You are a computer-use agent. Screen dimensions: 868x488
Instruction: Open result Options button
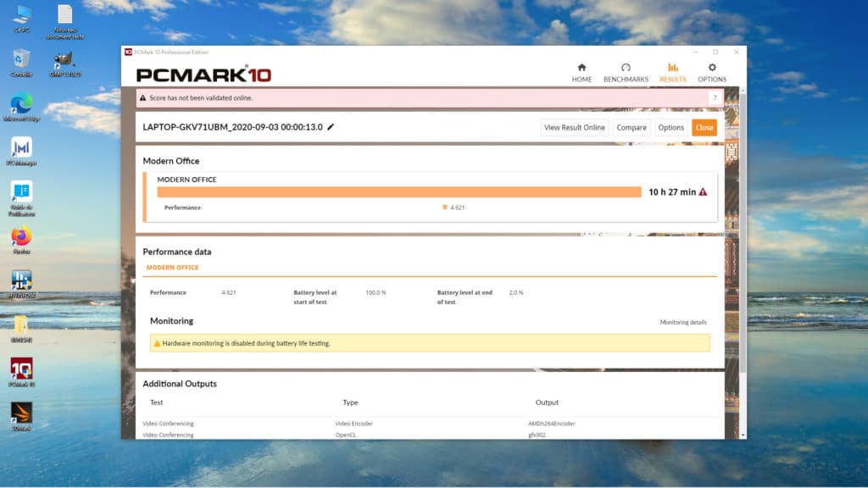pyautogui.click(x=670, y=127)
